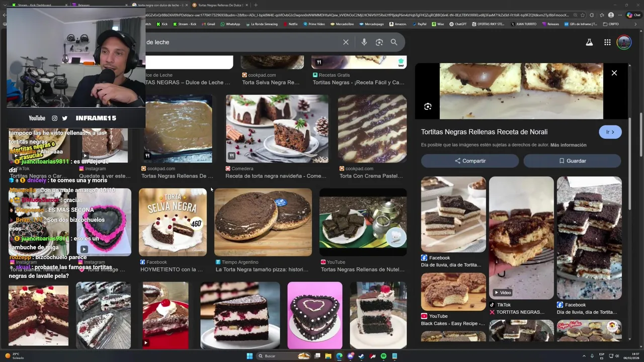Open La Ronda Simracing bookmark

[262, 24]
